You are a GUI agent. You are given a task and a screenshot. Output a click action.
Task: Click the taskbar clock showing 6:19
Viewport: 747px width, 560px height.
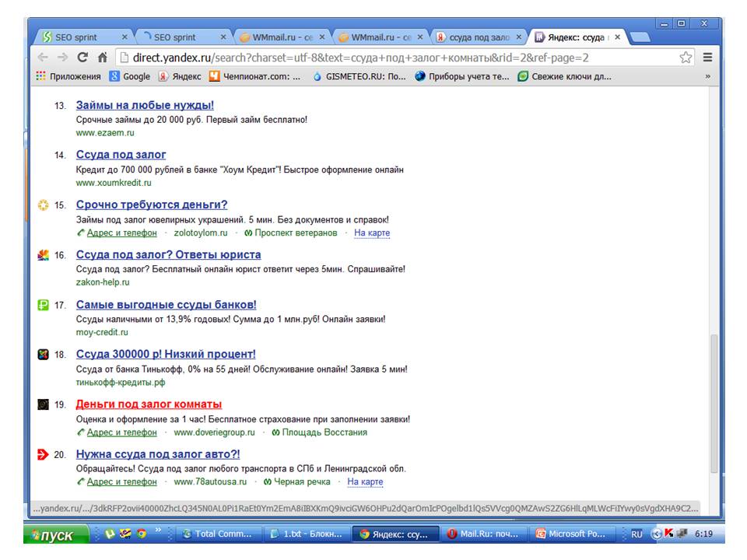tap(703, 534)
